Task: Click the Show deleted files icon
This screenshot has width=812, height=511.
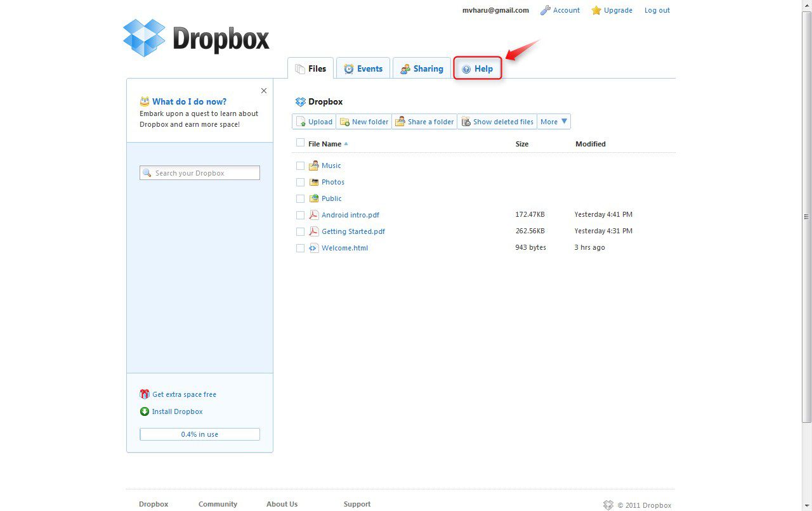Action: (x=466, y=122)
